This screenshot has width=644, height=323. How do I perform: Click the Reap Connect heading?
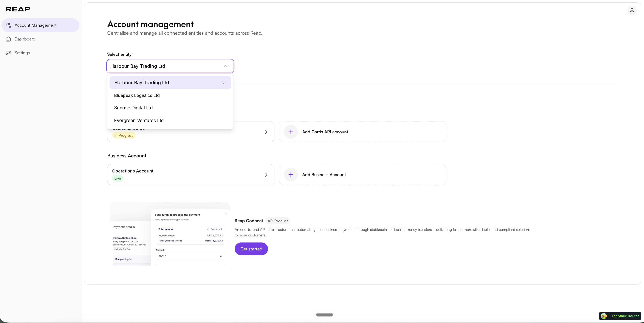pos(249,221)
